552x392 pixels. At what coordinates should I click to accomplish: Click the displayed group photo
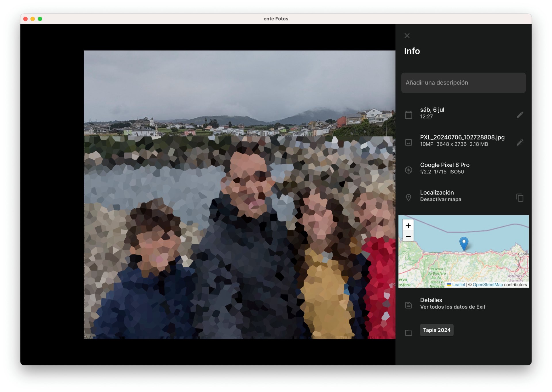pos(239,195)
